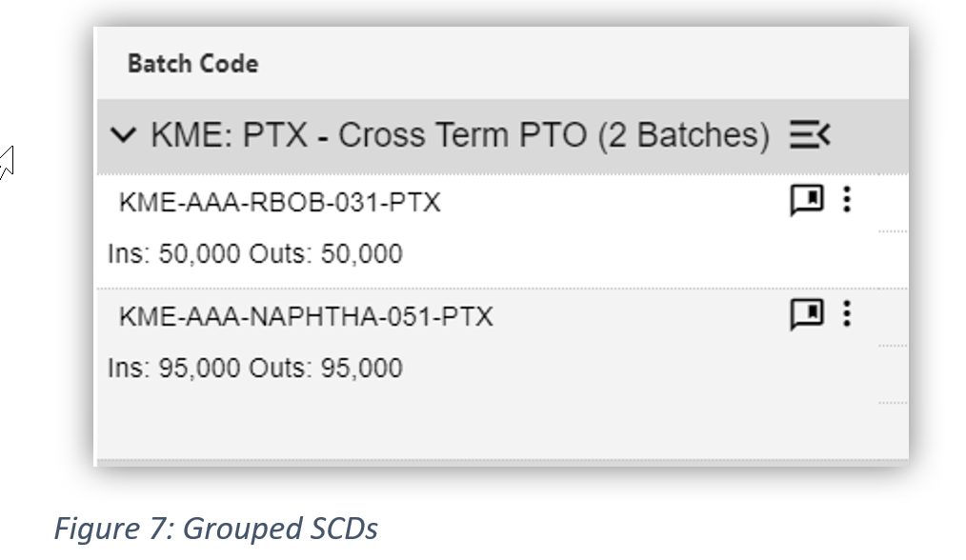Image resolution: width=966 pixels, height=560 pixels.
Task: Click the Figure 7: Grouped SCDs caption
Action: click(x=215, y=529)
